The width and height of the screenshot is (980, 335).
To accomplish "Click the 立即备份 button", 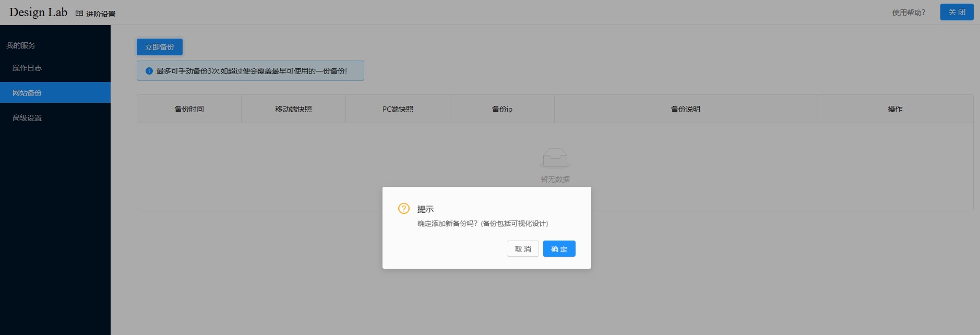I will 160,47.
